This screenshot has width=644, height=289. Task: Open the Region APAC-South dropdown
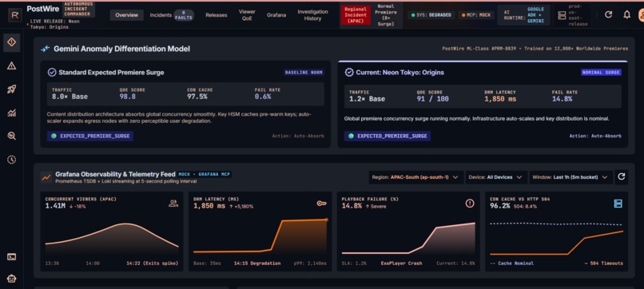(x=416, y=177)
